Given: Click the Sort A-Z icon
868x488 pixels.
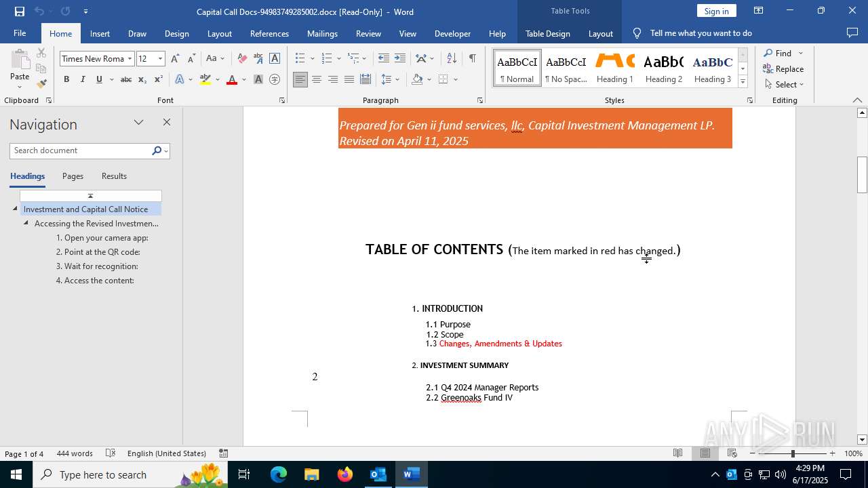Looking at the screenshot, I should coord(452,58).
